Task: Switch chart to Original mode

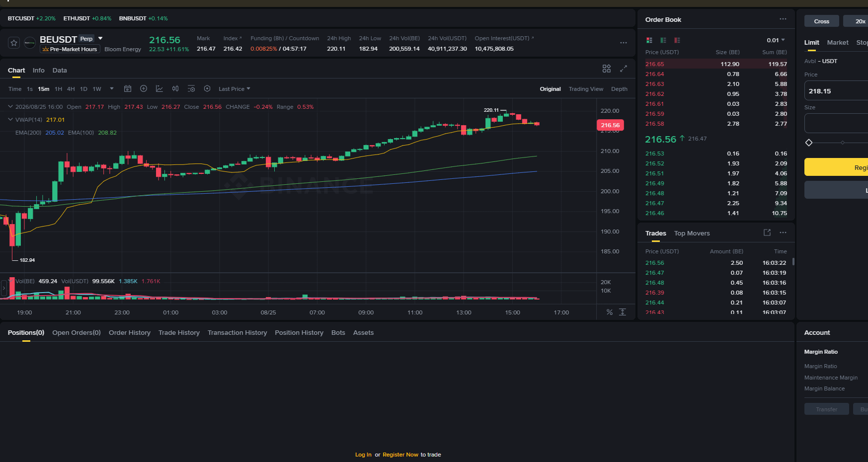Action: coord(551,89)
